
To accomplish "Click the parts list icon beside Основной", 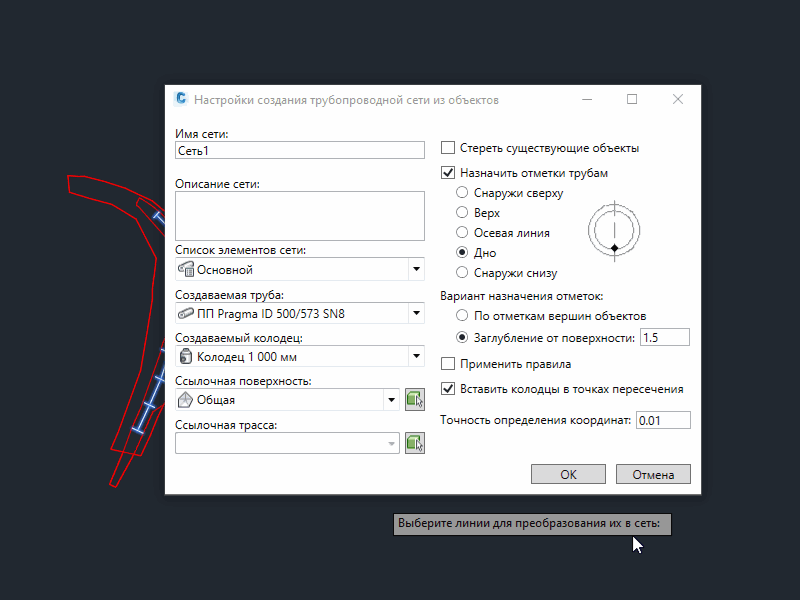I will (186, 269).
